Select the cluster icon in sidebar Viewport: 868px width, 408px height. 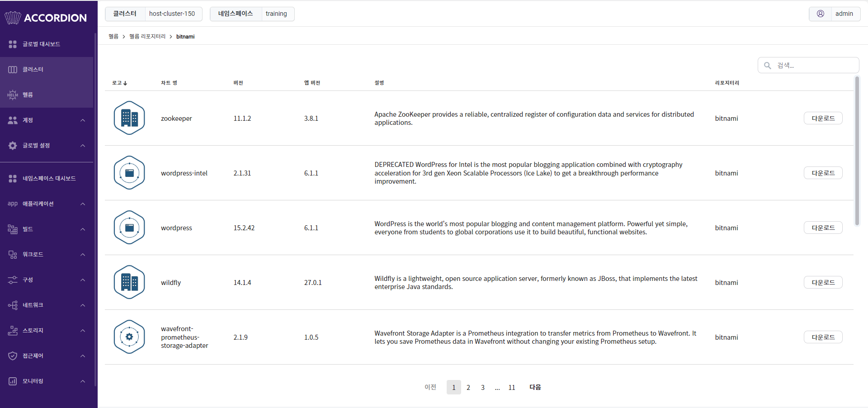(x=13, y=69)
